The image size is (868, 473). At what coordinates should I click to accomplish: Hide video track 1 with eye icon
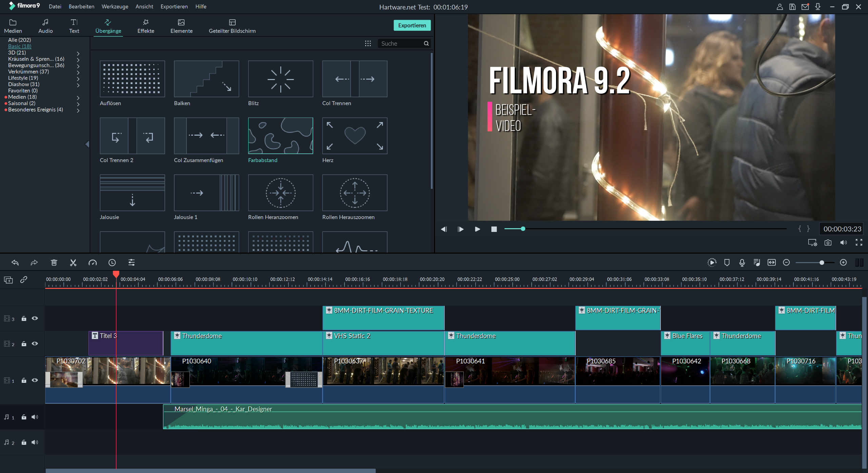pos(35,380)
